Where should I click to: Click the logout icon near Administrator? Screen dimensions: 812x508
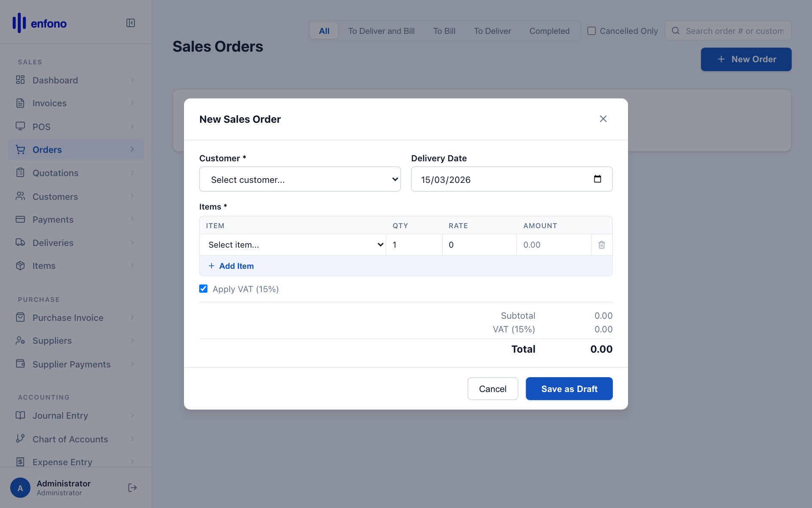click(x=132, y=487)
